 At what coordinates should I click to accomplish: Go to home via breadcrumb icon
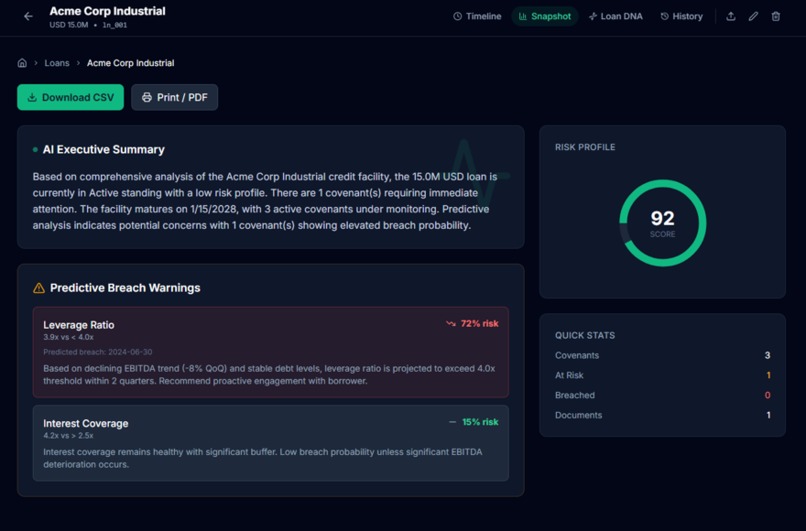(x=22, y=63)
